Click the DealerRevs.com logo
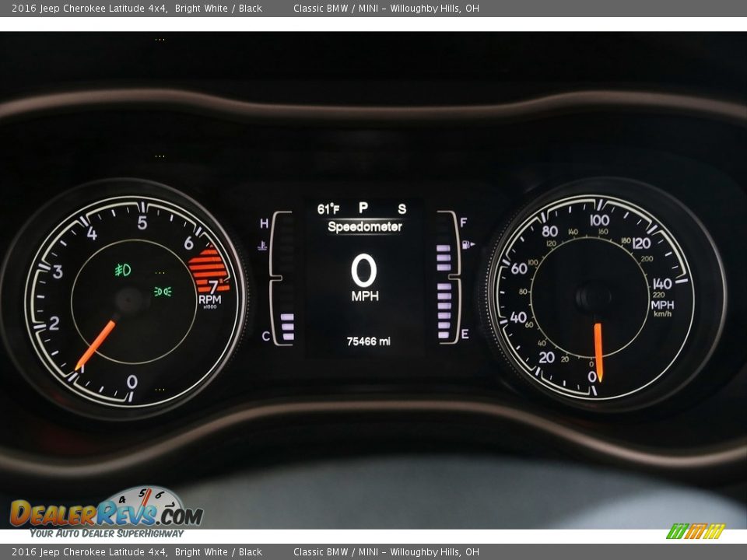This screenshot has height=560, width=747. pos(107,508)
